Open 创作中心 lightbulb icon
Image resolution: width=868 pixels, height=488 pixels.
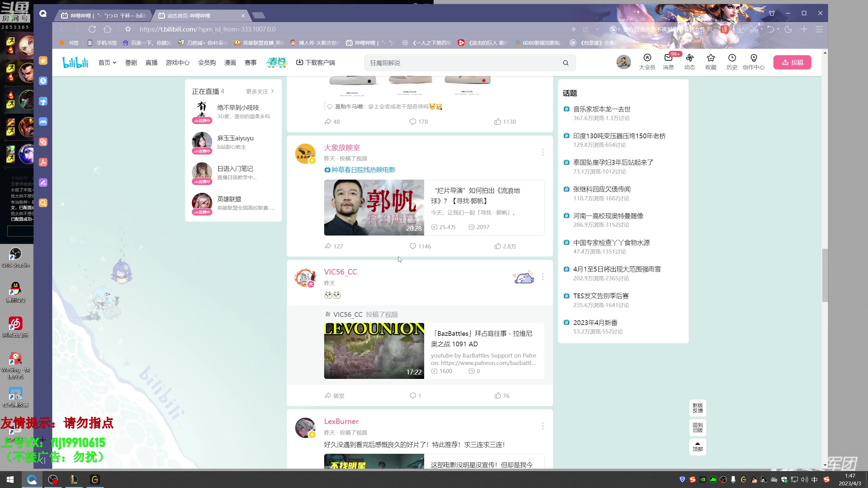point(753,62)
